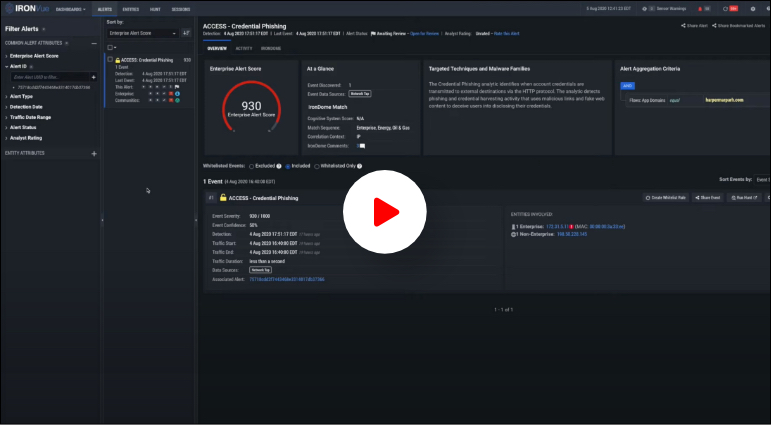The width and height of the screenshot is (771, 425).
Task: Click the Create Whitelist Rule button
Action: (666, 198)
